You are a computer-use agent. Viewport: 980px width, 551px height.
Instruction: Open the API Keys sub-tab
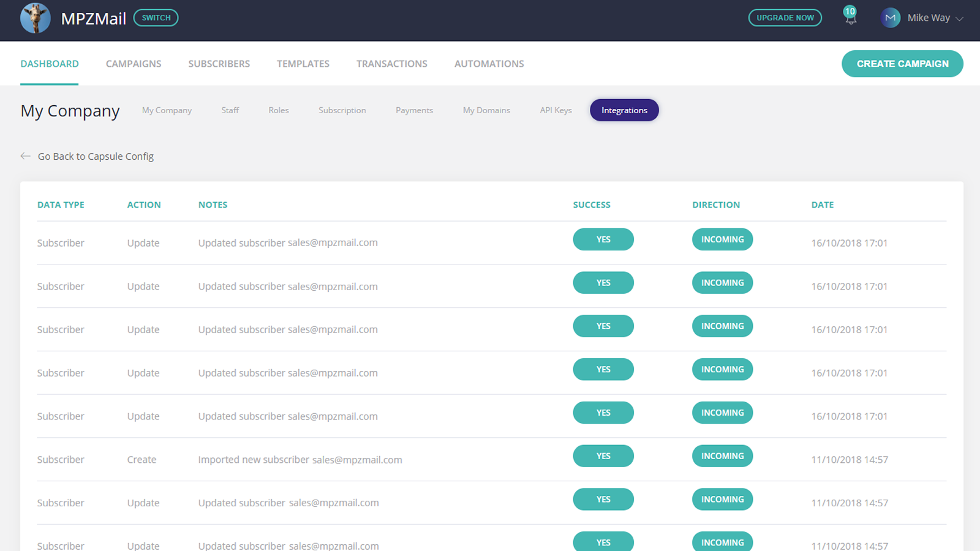click(x=556, y=110)
